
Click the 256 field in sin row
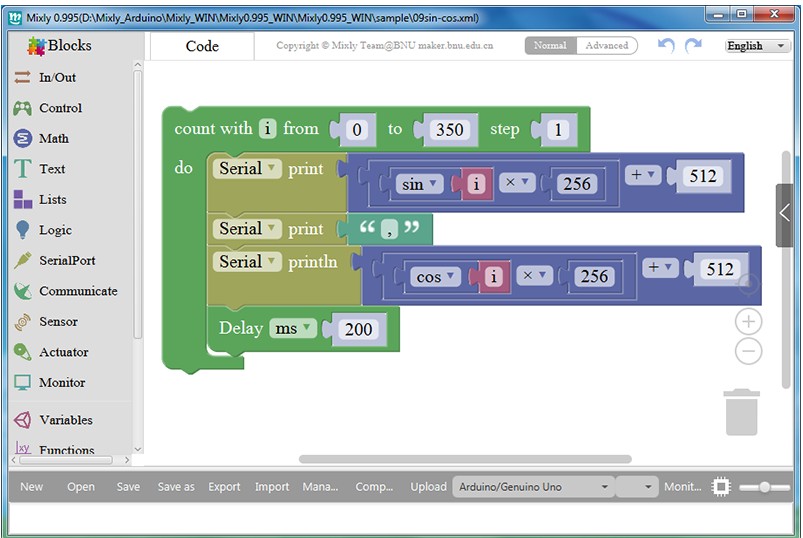(577, 184)
